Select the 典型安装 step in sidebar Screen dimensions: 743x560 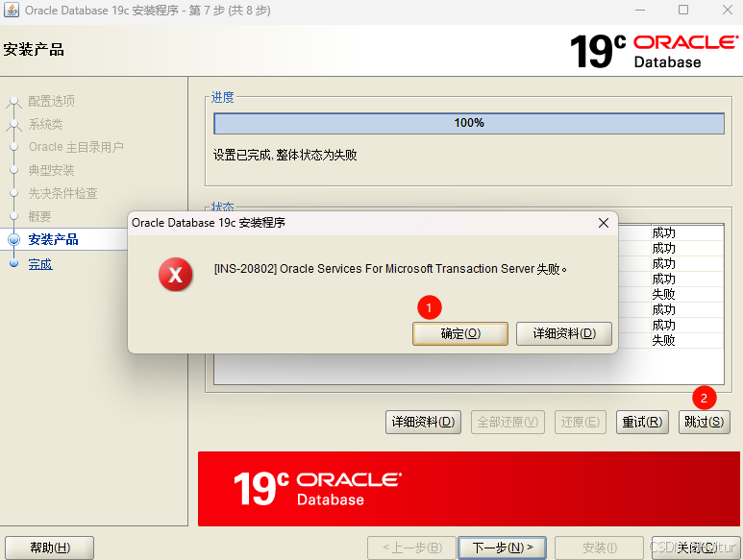coord(51,170)
